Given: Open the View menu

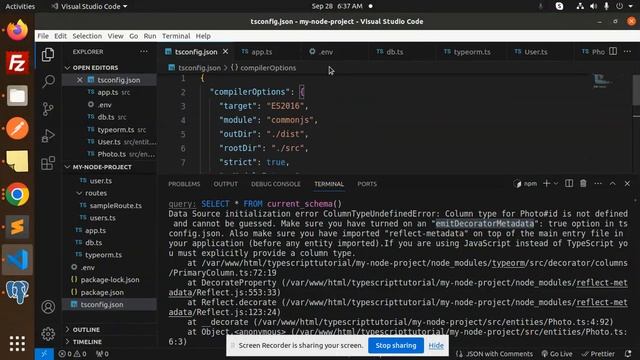Looking at the screenshot, I should (116, 36).
